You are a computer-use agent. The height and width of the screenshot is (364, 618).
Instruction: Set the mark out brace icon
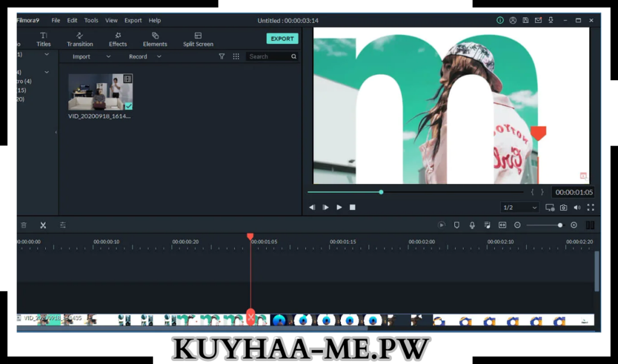[542, 192]
